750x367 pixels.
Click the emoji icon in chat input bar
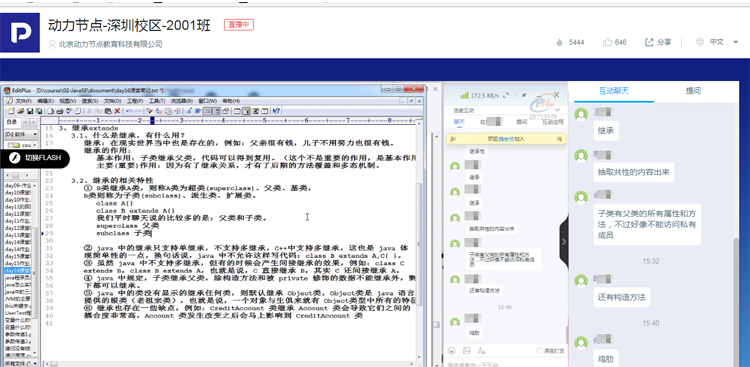tap(452, 351)
